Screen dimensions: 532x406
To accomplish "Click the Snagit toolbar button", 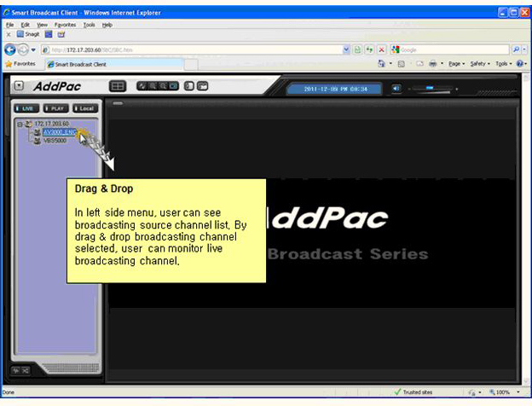I will point(28,34).
